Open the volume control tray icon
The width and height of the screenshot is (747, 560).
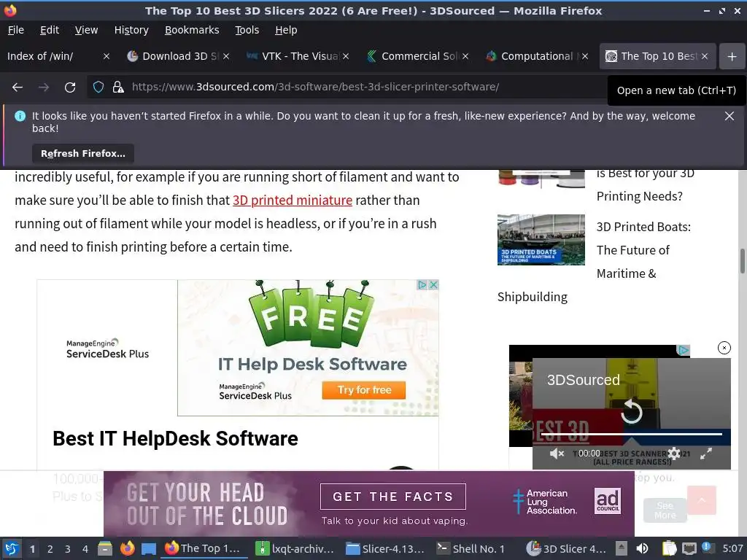642,548
